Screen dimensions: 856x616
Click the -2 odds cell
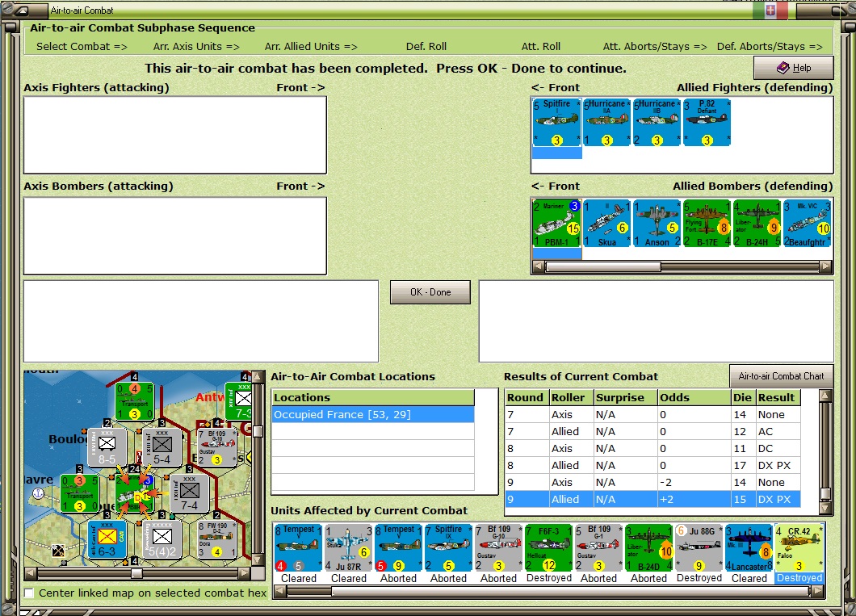694,482
